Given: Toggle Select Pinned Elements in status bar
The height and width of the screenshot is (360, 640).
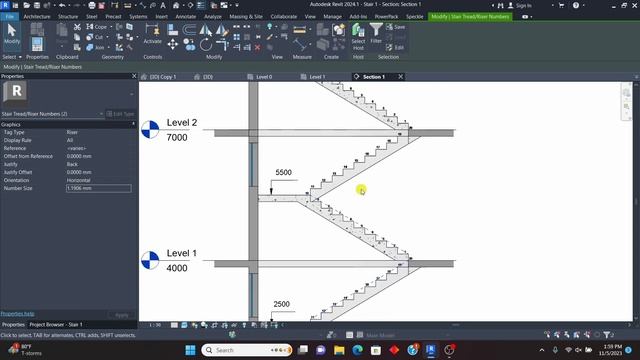Looking at the screenshot, I should pos(567,335).
